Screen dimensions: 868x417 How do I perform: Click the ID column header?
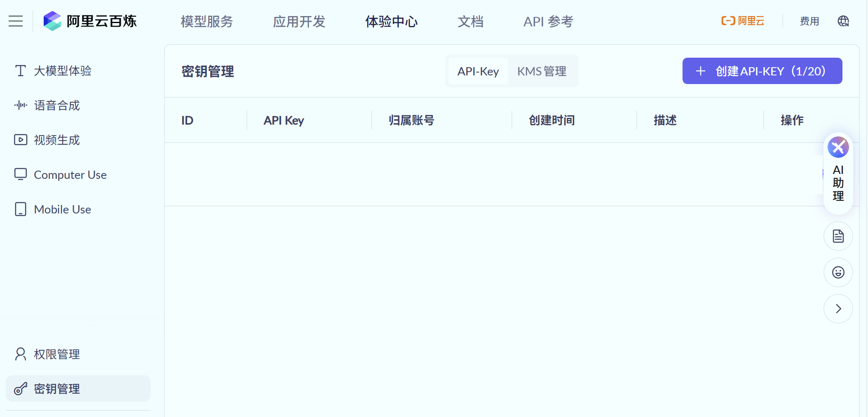pyautogui.click(x=187, y=120)
